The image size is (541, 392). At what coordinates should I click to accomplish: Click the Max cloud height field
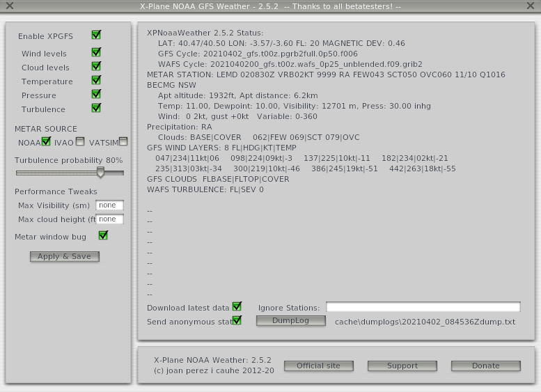click(x=110, y=219)
